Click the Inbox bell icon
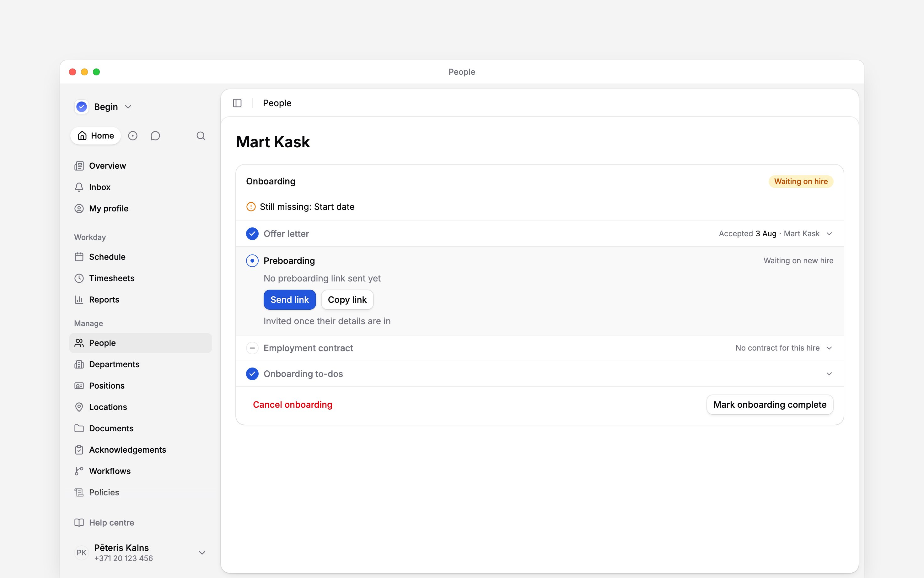The image size is (924, 578). (x=79, y=187)
